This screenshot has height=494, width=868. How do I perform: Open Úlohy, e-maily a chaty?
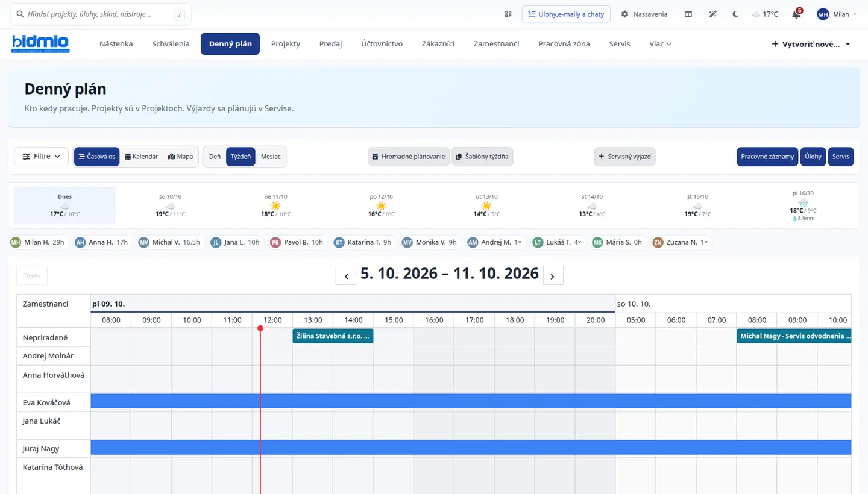[x=566, y=14]
